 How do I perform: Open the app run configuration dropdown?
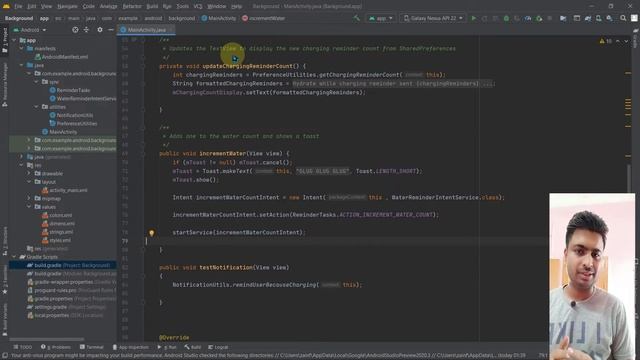(x=380, y=18)
